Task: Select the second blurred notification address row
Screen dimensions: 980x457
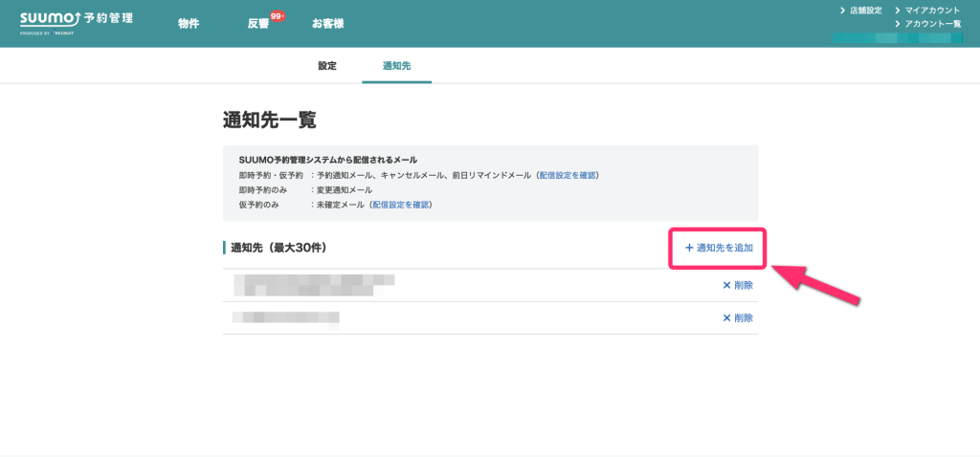Action: click(x=287, y=317)
